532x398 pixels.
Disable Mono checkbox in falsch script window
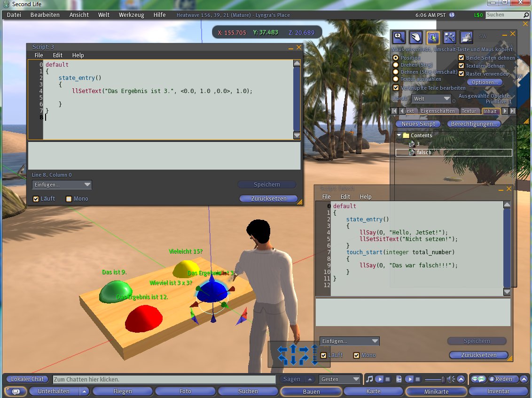click(356, 355)
